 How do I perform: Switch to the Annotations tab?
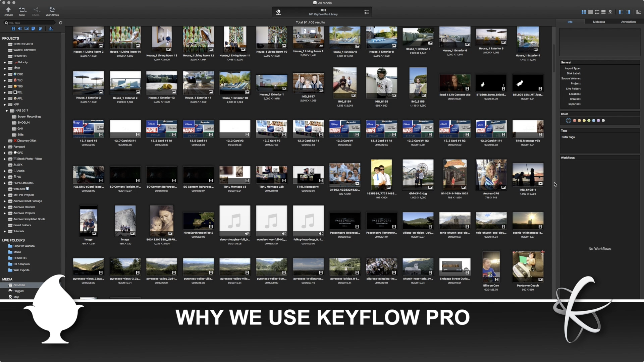coord(628,22)
